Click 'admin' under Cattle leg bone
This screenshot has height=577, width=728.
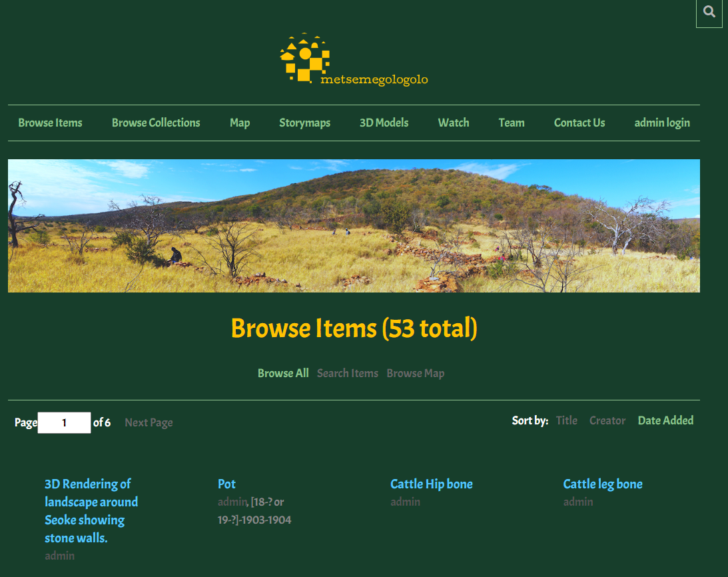pos(578,502)
